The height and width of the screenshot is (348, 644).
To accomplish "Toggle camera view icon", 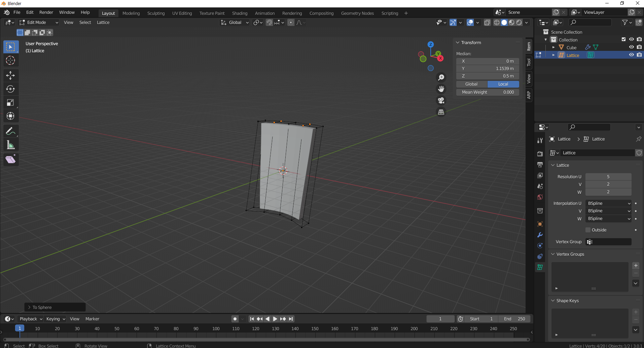I will (441, 100).
